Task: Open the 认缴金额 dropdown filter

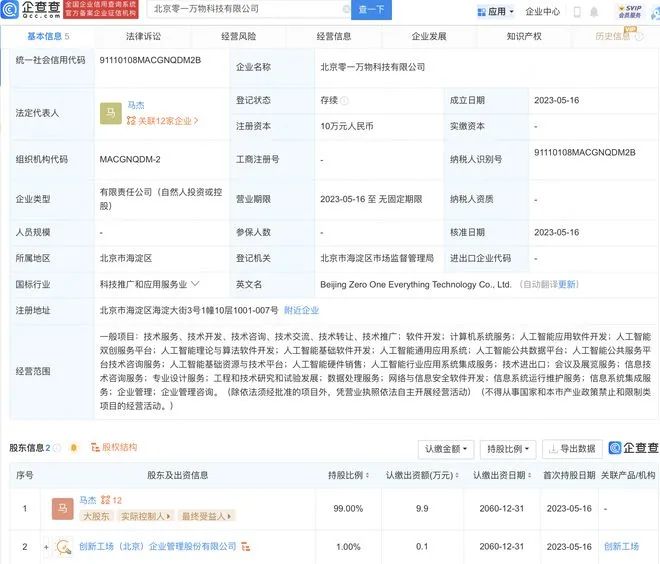Action: (x=446, y=449)
